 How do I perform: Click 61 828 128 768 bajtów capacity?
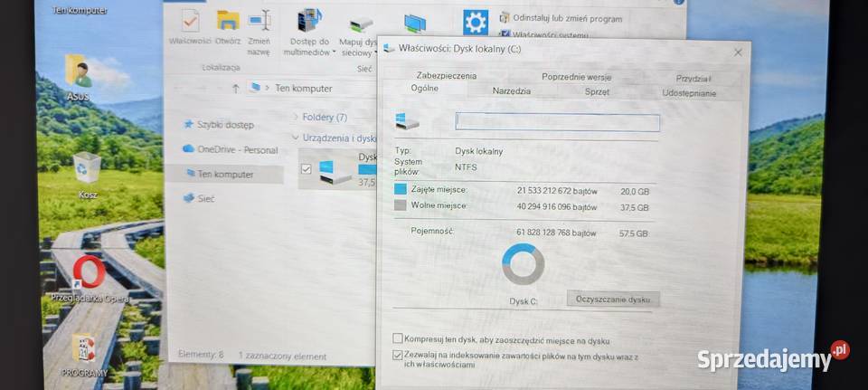point(556,233)
